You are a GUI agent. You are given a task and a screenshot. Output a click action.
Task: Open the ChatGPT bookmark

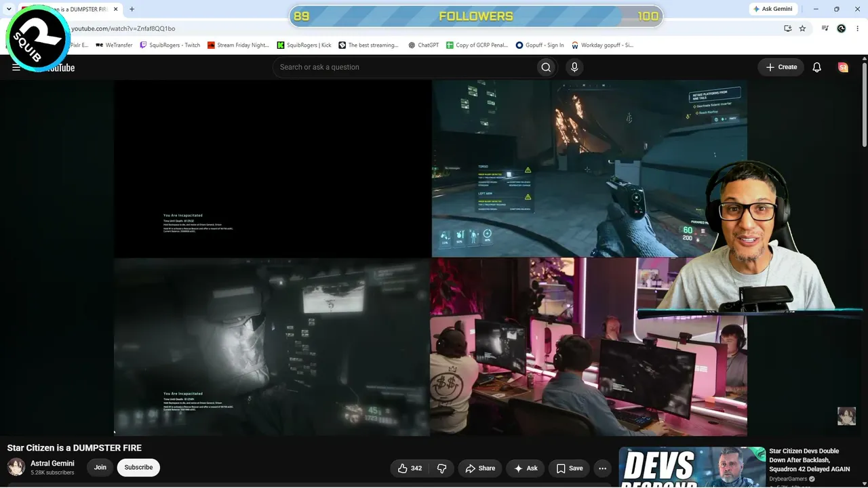(423, 45)
